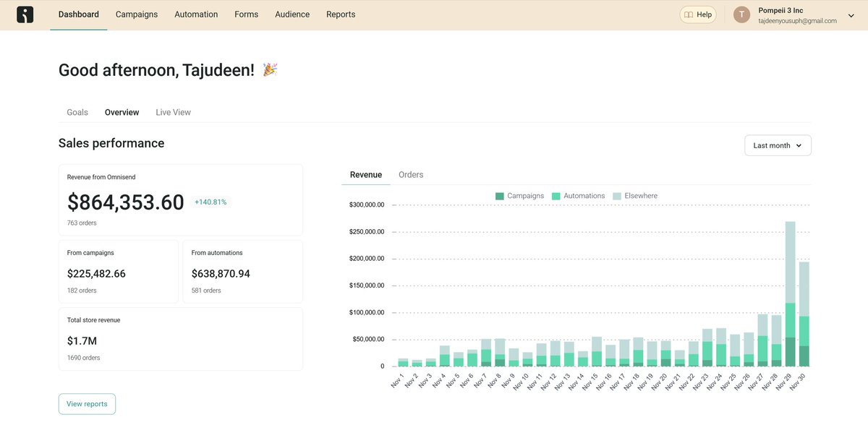Go to Campaigns in top navigation

click(x=137, y=14)
